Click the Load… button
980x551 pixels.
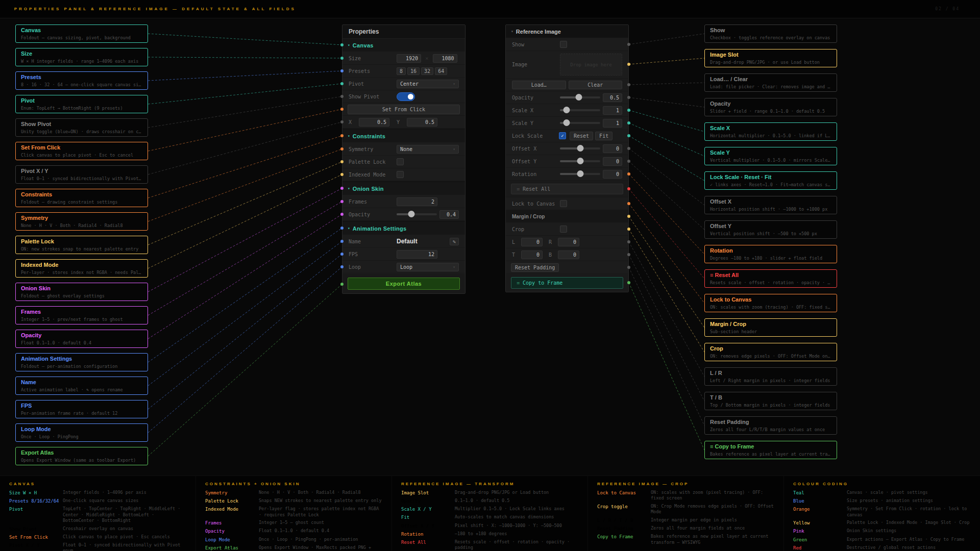(538, 85)
